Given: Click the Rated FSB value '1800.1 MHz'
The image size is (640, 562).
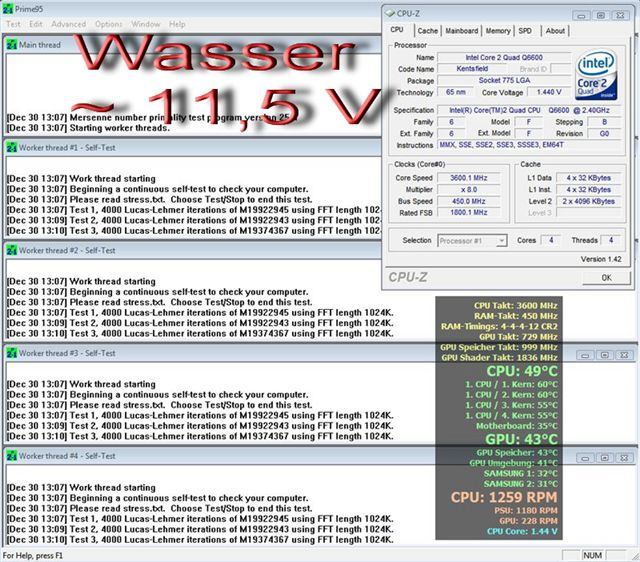Looking at the screenshot, I should click(x=469, y=213).
